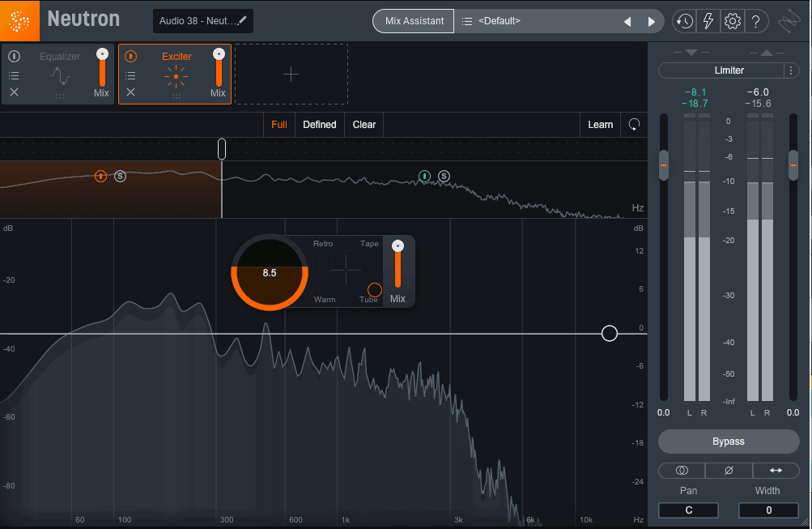Click output peak reading -6.0
Image resolution: width=812 pixels, height=529 pixels.
coord(758,92)
